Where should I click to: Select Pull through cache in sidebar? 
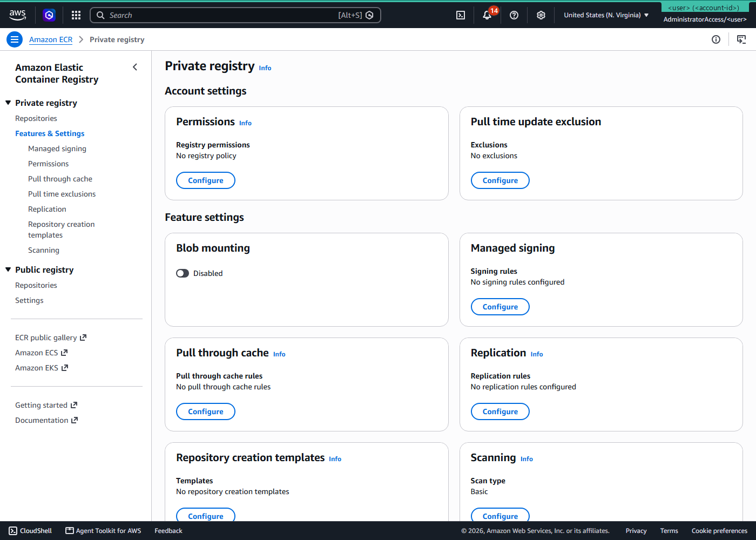click(60, 179)
